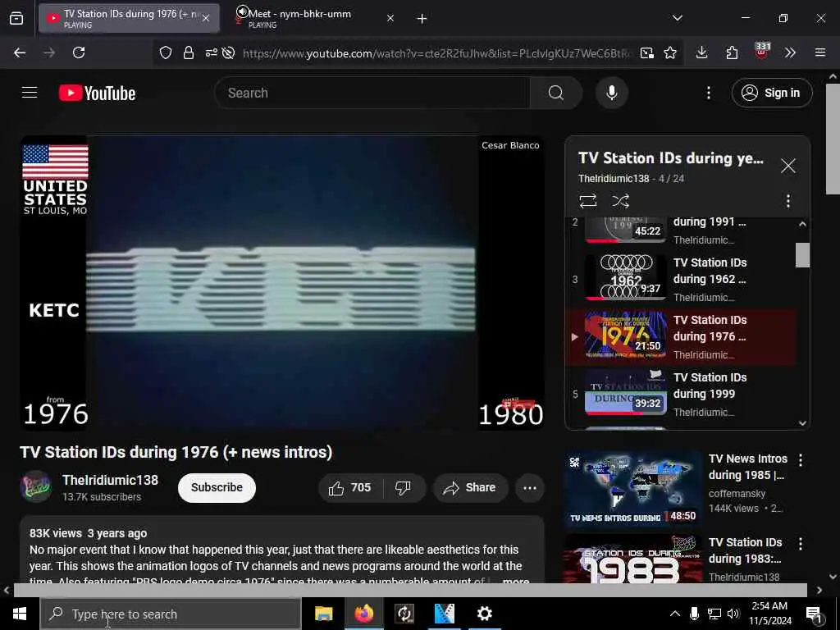Play the TV Station IDs during 1999 playlist item
The width and height of the screenshot is (840, 630).
(x=680, y=395)
